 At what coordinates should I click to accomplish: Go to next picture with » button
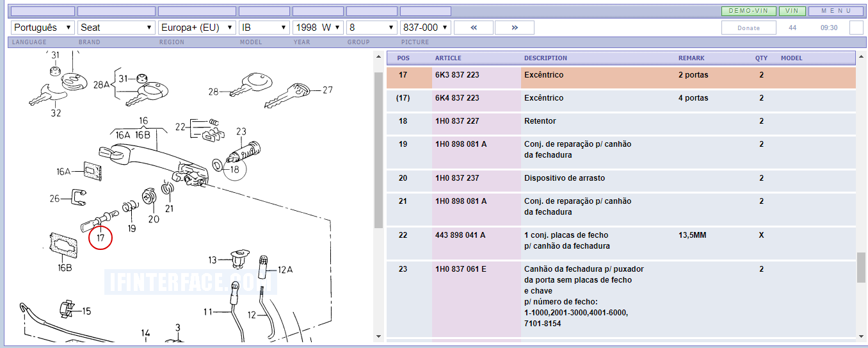tap(515, 28)
